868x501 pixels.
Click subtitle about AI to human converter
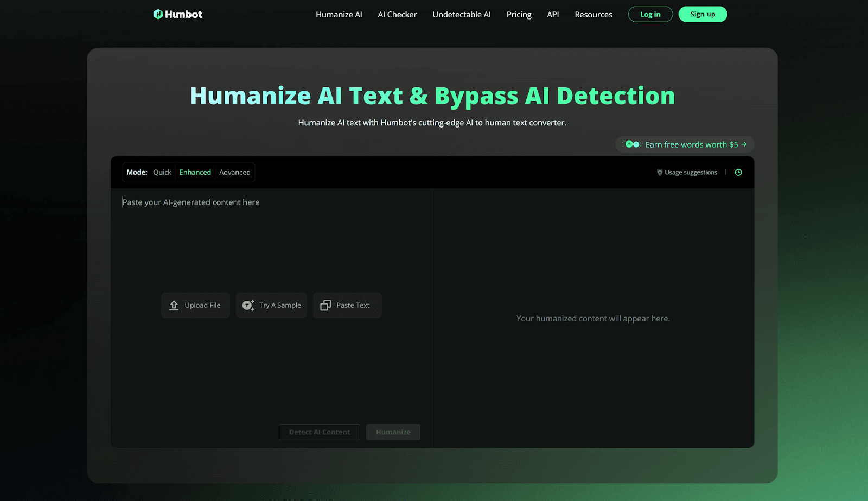pyautogui.click(x=432, y=123)
